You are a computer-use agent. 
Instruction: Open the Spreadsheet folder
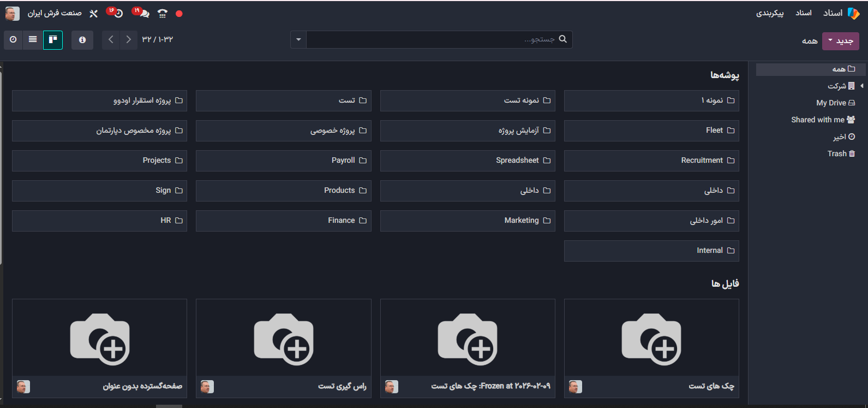(468, 161)
